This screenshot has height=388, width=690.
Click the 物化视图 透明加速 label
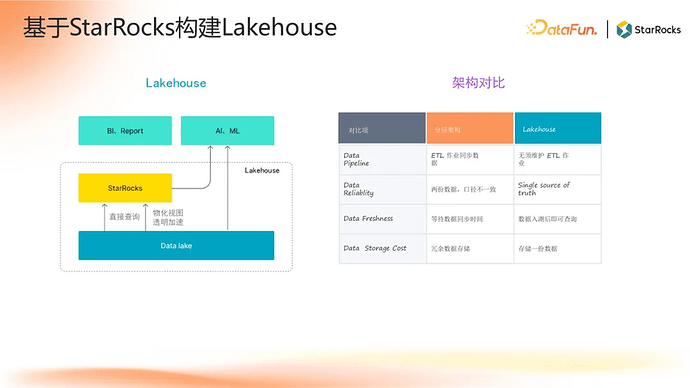pos(168,217)
